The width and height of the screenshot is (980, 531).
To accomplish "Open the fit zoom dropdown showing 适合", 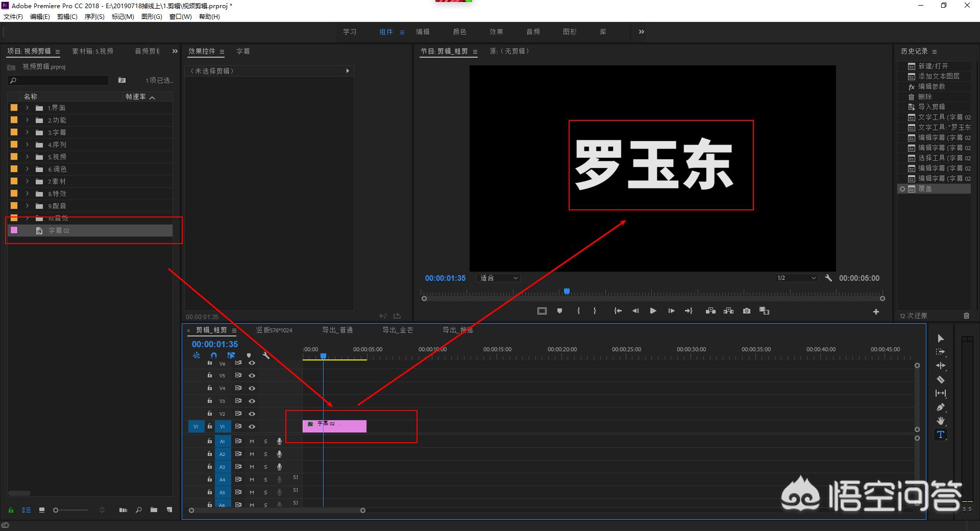I will [498, 278].
